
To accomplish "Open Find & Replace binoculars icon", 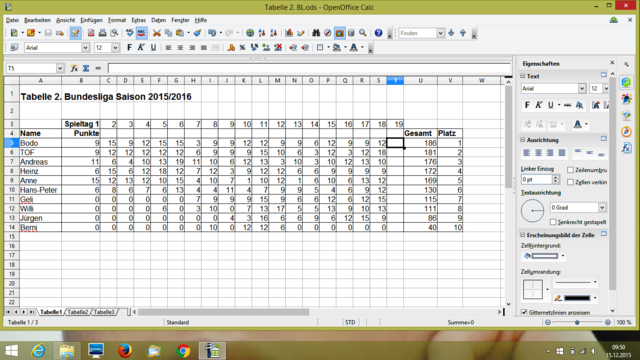I will point(316,33).
